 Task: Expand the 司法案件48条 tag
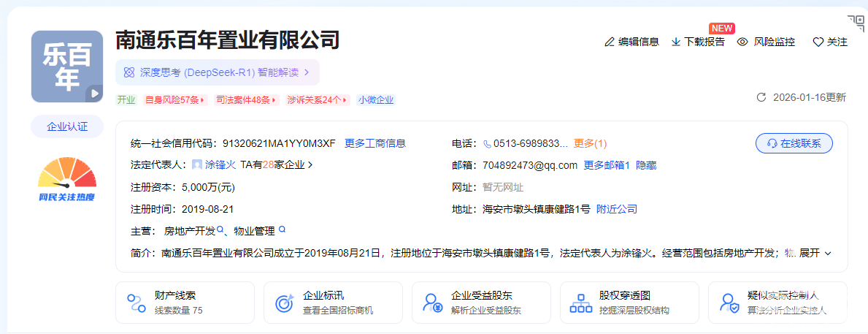pos(246,100)
